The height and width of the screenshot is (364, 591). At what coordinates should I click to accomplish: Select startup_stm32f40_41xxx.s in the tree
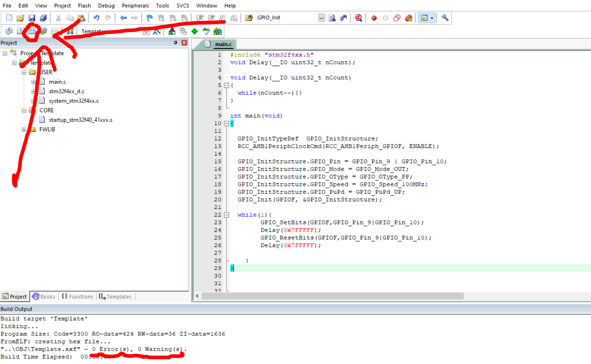pyautogui.click(x=80, y=120)
